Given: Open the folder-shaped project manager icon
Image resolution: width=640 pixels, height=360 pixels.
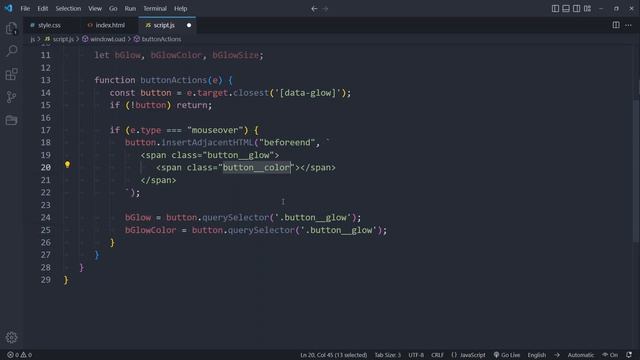Looking at the screenshot, I should point(11,120).
